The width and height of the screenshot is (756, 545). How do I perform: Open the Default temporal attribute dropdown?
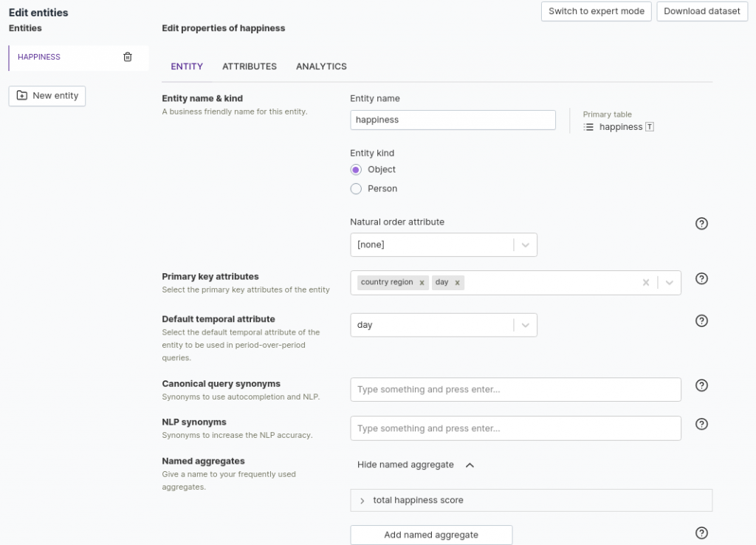tap(525, 325)
